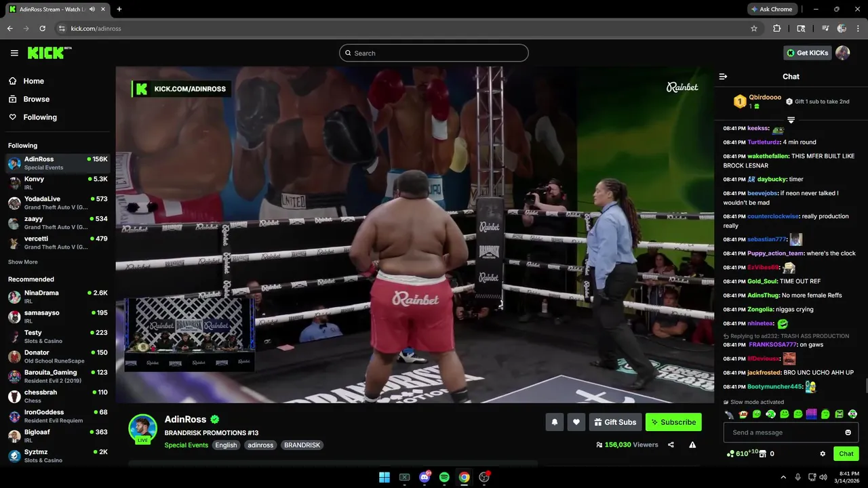Go to the Home page
This screenshot has height=488, width=868.
tap(26, 81)
